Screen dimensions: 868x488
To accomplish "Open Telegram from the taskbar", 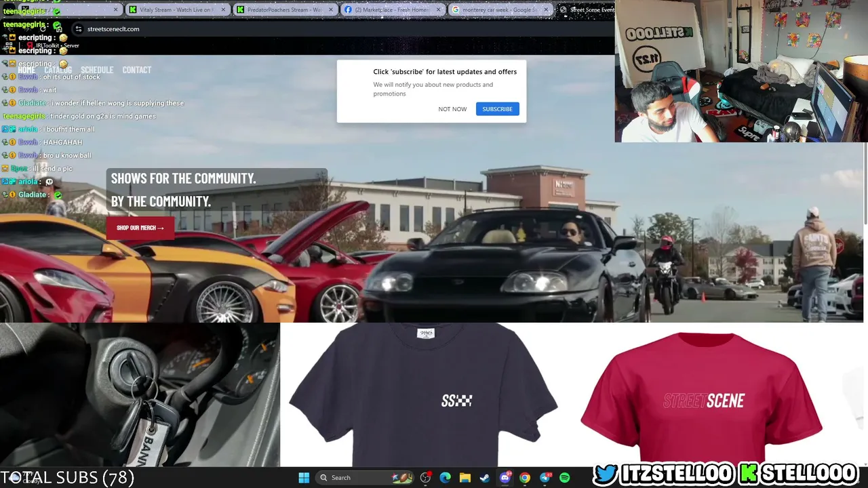I will coord(545,478).
